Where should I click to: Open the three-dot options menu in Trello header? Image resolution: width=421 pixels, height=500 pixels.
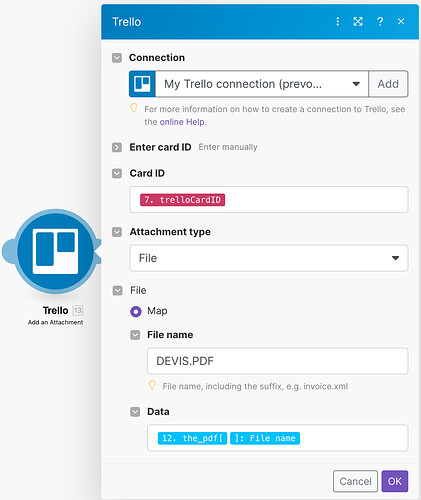pos(338,22)
